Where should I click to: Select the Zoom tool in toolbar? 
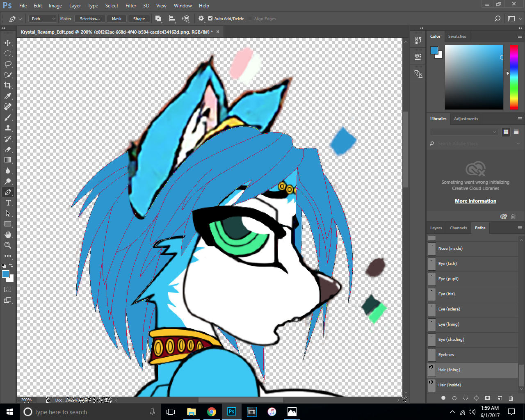[8, 245]
